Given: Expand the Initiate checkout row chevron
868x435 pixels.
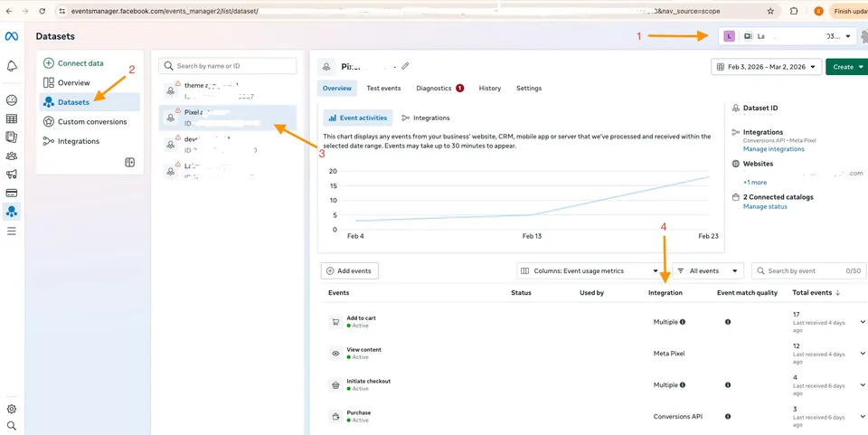Looking at the screenshot, I should click(863, 384).
